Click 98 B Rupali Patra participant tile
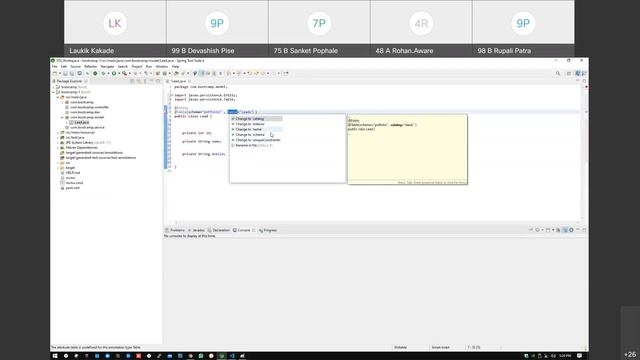This screenshot has height=360, width=640. pyautogui.click(x=523, y=28)
